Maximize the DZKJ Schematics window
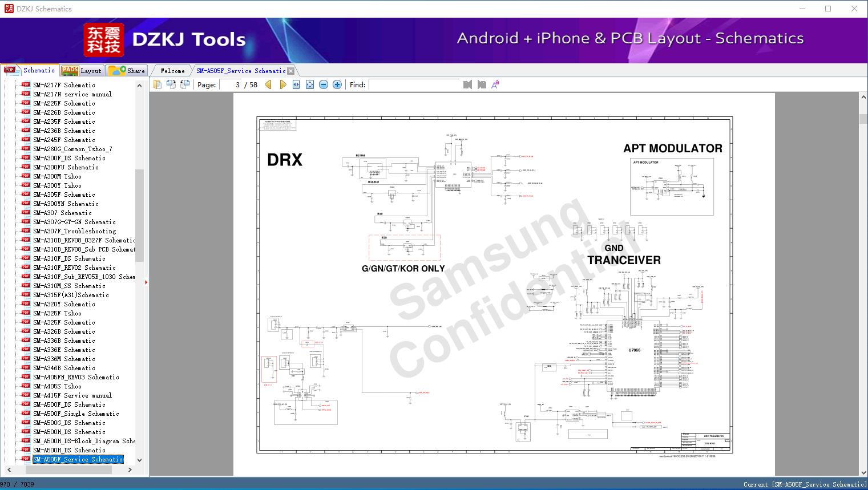 (x=828, y=9)
